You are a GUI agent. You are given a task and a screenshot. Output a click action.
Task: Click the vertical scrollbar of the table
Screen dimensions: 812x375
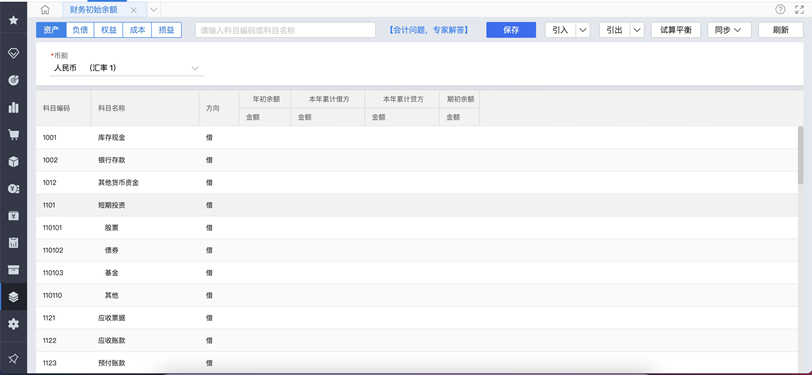pyautogui.click(x=801, y=155)
